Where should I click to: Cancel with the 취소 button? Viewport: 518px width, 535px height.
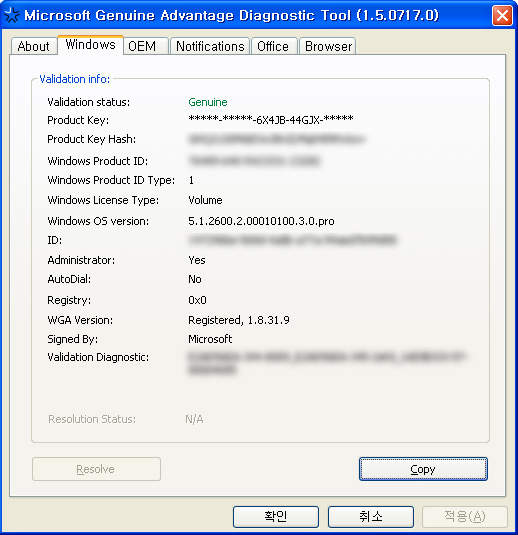click(371, 517)
